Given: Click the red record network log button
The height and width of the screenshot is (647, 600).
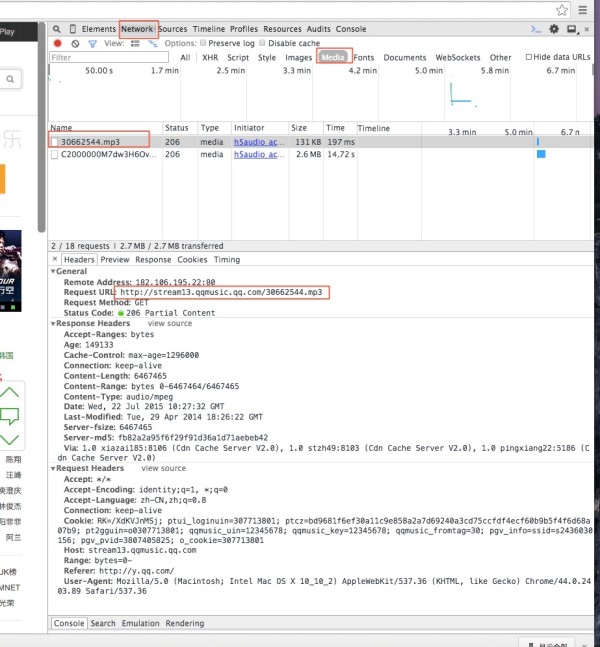Looking at the screenshot, I should tap(58, 44).
